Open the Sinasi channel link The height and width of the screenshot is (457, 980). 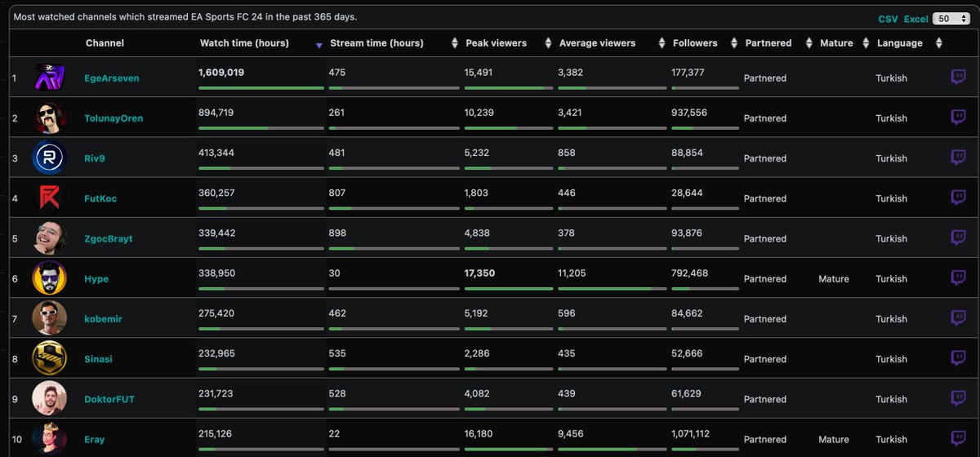[x=99, y=359]
